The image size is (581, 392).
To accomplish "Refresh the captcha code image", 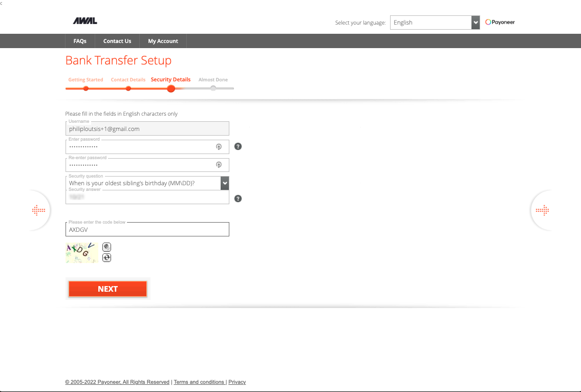I will pos(106,258).
